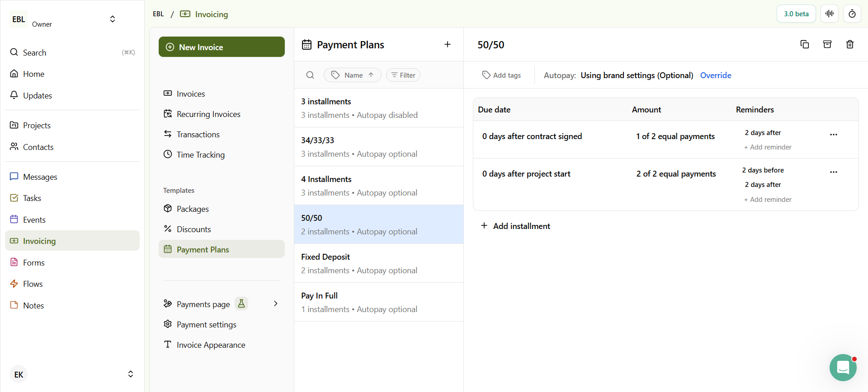Click Add tags
The height and width of the screenshot is (392, 868).
(x=501, y=75)
